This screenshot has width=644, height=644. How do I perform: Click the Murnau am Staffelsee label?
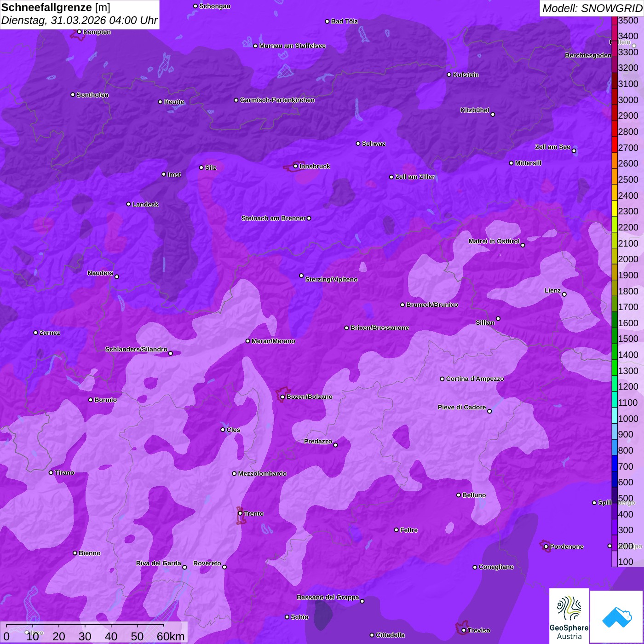click(292, 46)
